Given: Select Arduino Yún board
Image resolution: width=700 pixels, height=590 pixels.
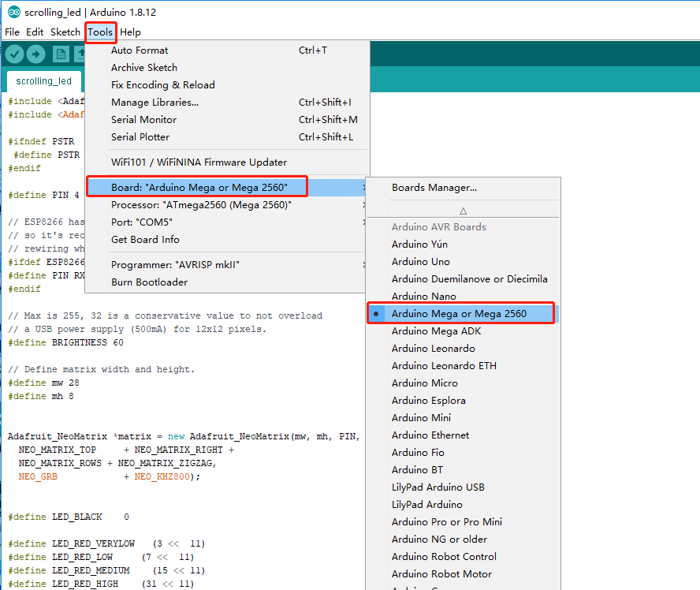Looking at the screenshot, I should [x=463, y=245].
